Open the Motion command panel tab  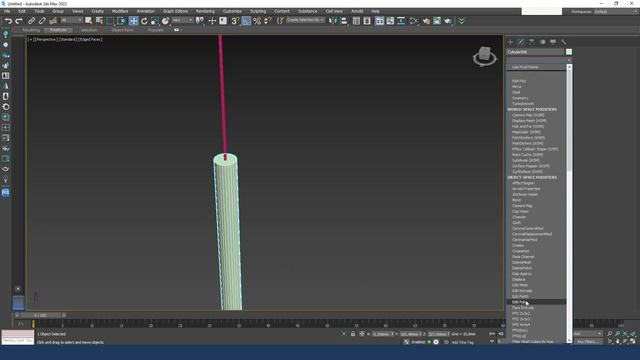pyautogui.click(x=542, y=42)
